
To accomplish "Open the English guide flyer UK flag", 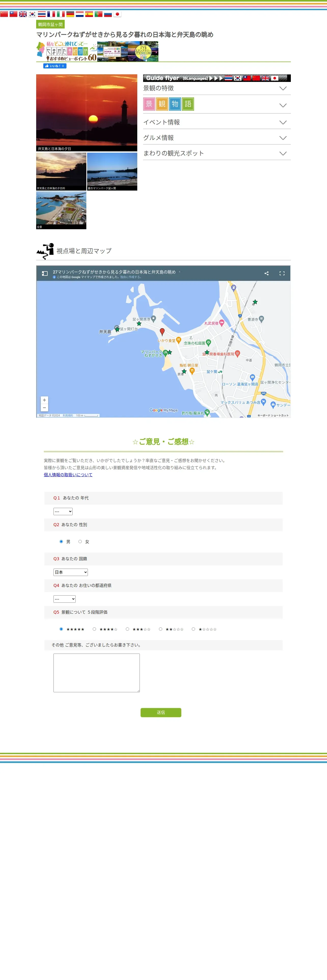I will pos(265,78).
